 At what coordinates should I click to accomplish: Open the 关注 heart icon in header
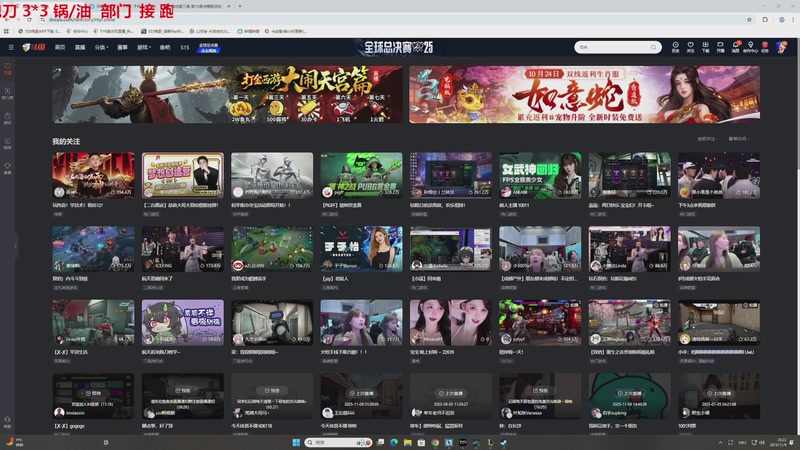click(x=690, y=47)
